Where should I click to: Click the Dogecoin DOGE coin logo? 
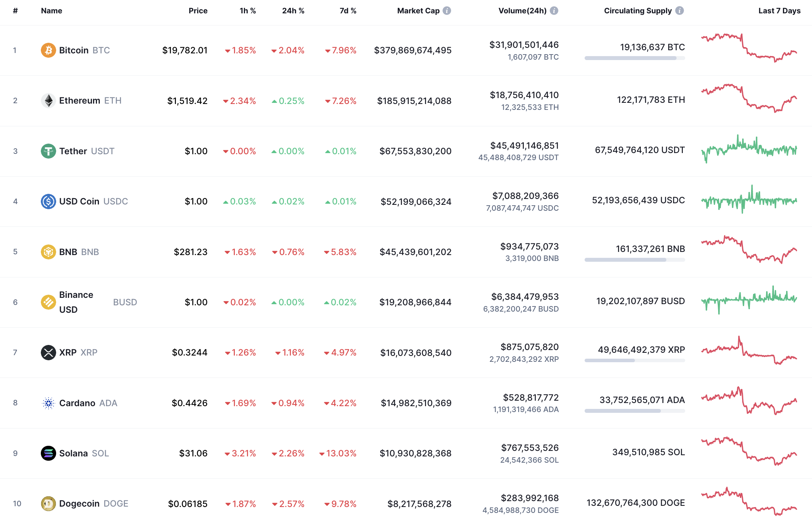click(48, 503)
